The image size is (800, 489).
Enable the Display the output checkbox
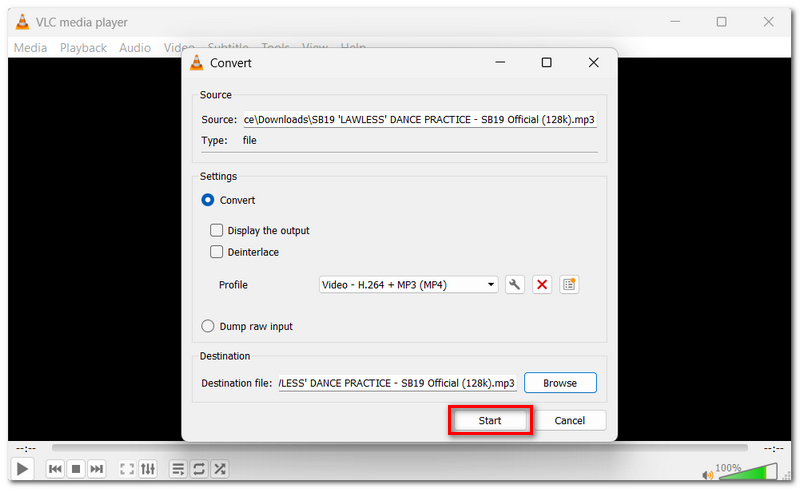(216, 230)
